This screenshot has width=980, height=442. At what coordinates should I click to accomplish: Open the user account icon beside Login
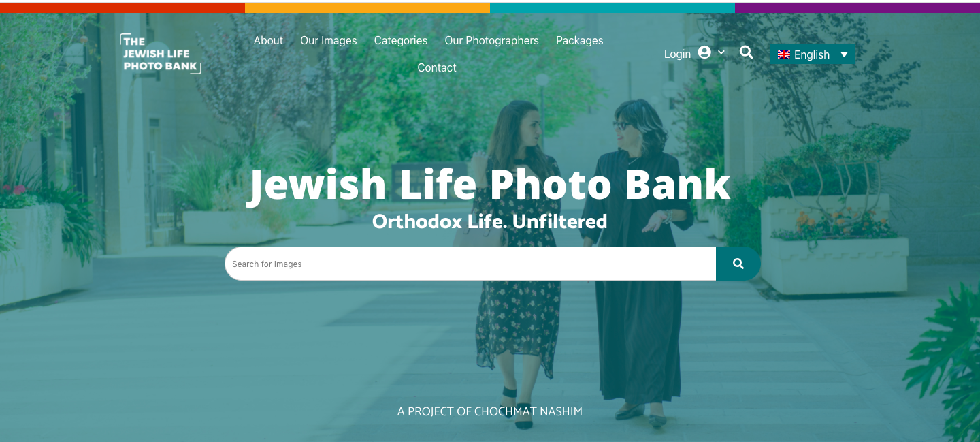(x=704, y=52)
